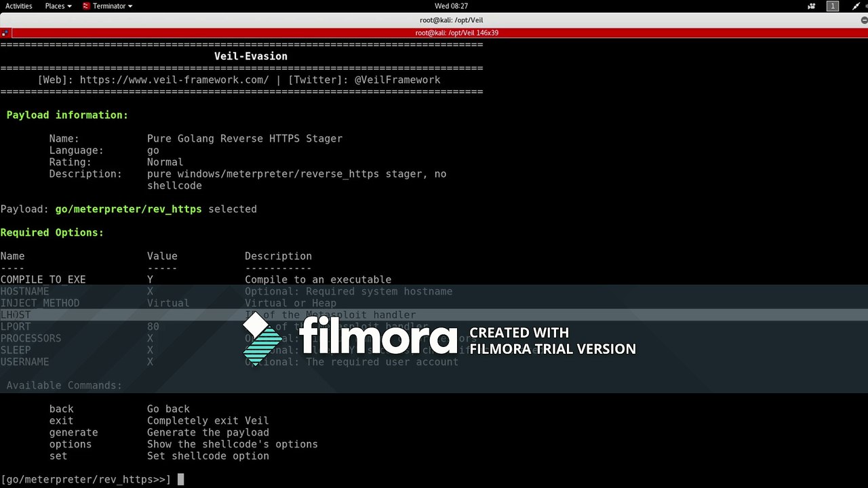Click the 'Value' column header
Viewport: 868px width, 488px height.
point(162,256)
